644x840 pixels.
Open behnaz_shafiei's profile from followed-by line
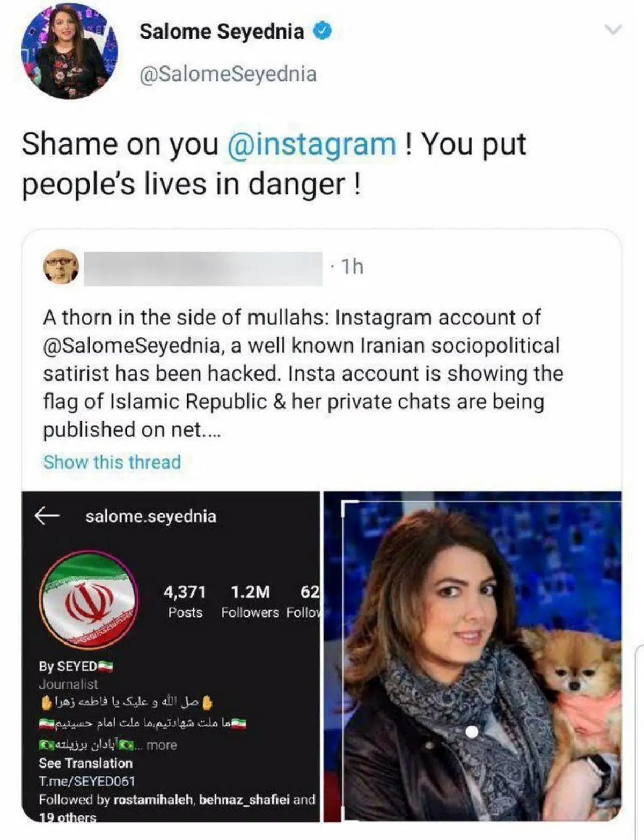coord(244,800)
